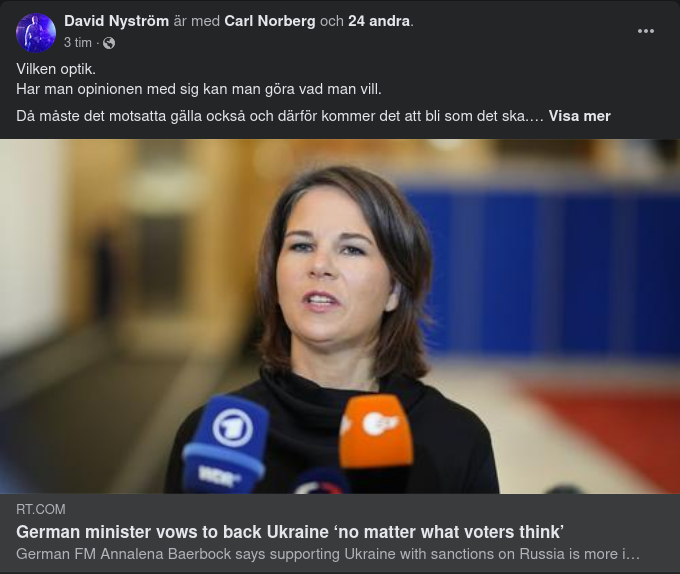Open the RT.COM source label
Screen dimensions: 680x574
coord(41,509)
